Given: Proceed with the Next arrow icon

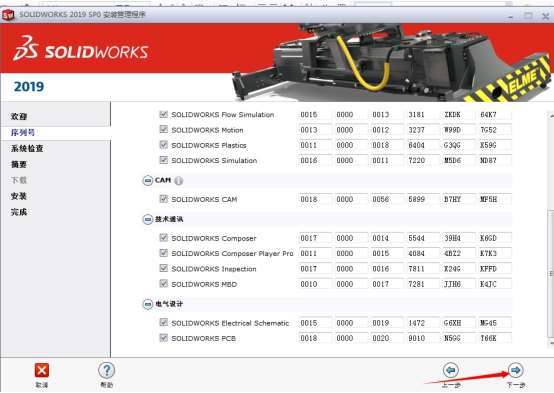Looking at the screenshot, I should coord(515,370).
